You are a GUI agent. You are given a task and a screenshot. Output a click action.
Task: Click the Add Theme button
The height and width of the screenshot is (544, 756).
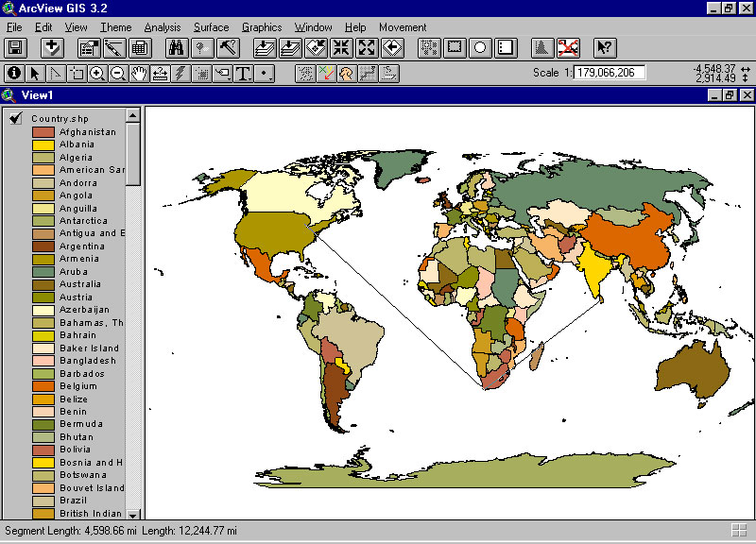point(52,47)
